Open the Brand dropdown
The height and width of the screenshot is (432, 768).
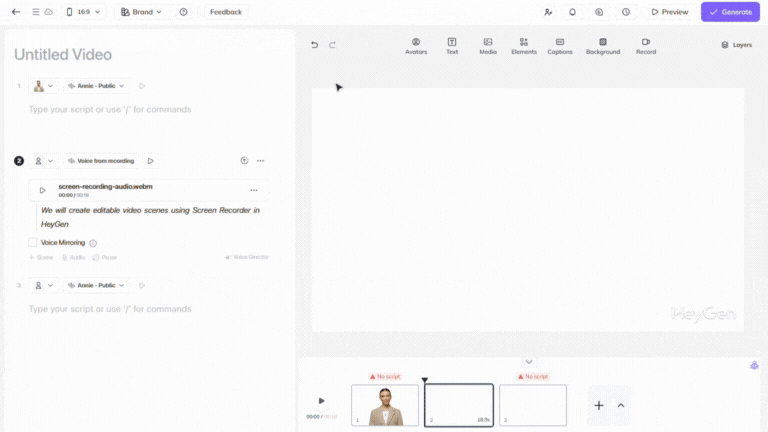(142, 12)
